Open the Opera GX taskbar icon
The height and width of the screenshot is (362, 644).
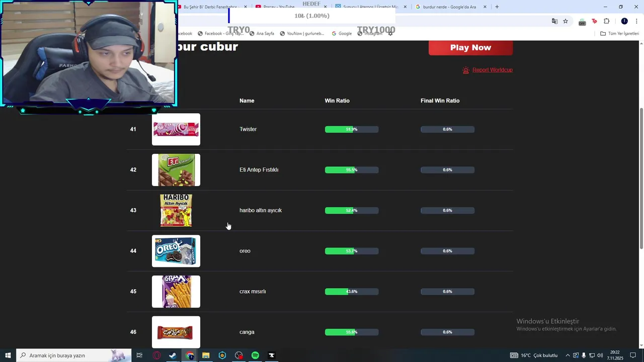point(157,355)
